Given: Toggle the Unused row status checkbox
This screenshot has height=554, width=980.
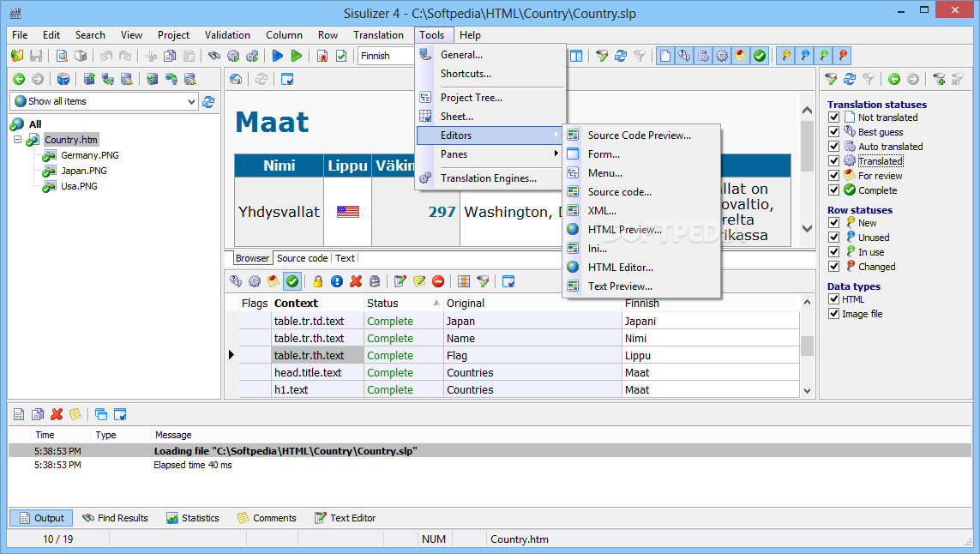Looking at the screenshot, I should 833,238.
